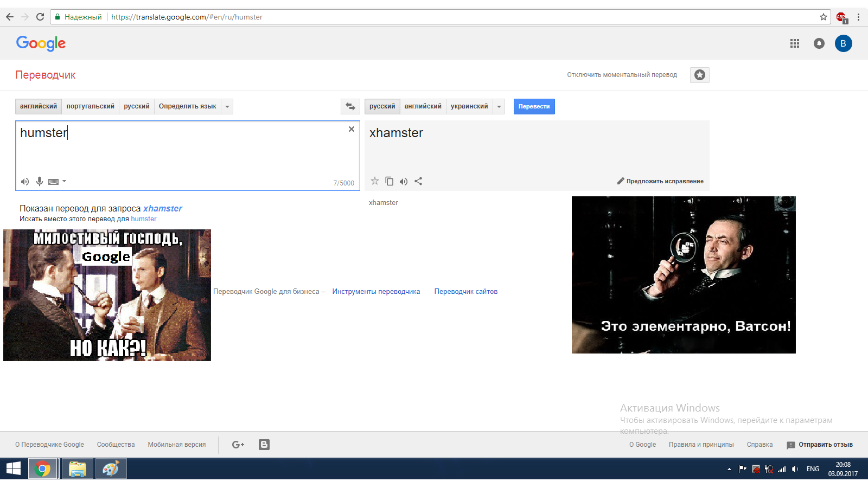Open Сообщества footer link
Screen dimensions: 868x488
116,445
